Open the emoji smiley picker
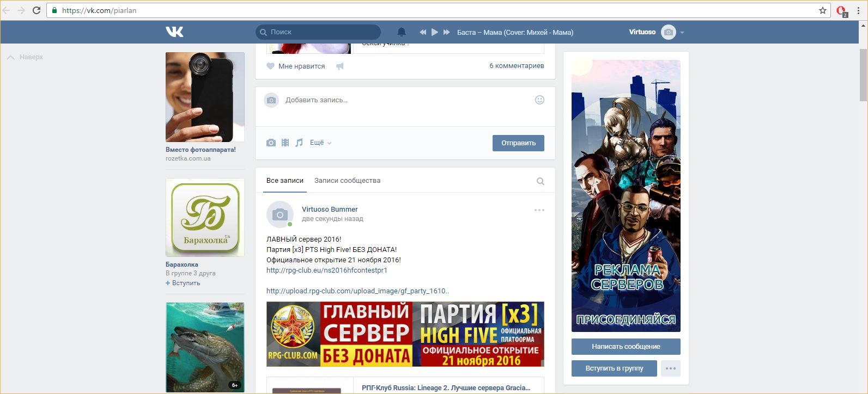 pos(539,100)
